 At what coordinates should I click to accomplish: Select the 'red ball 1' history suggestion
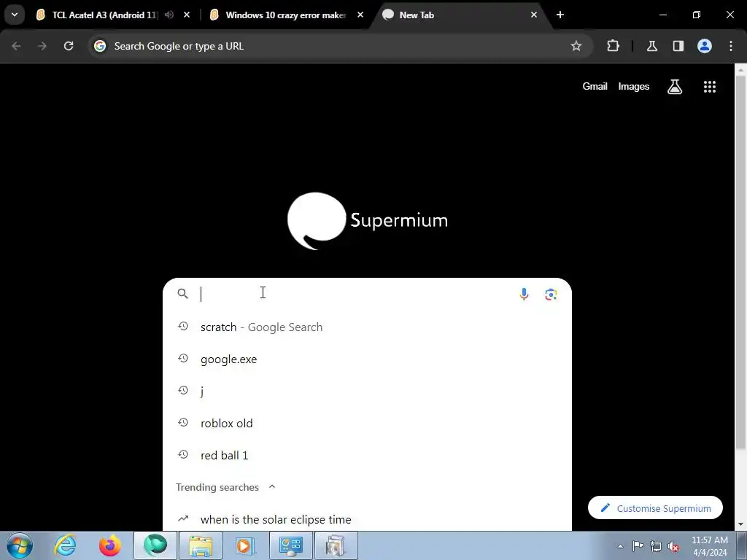pos(367,455)
